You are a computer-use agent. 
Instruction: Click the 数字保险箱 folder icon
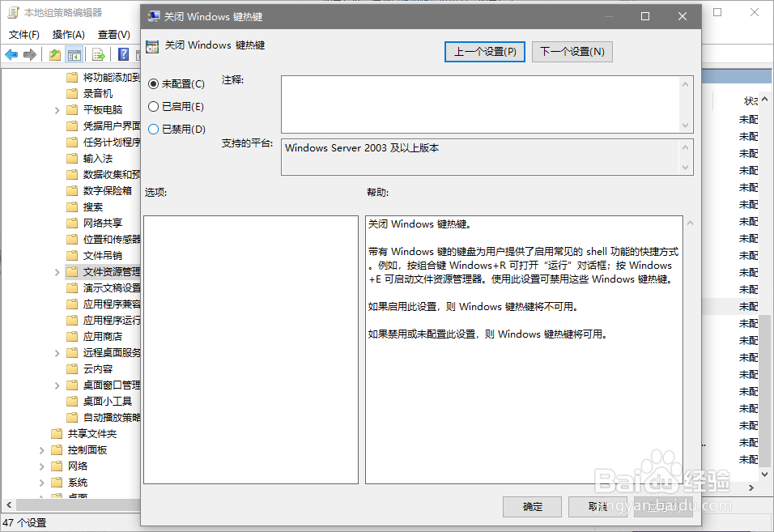[72, 190]
